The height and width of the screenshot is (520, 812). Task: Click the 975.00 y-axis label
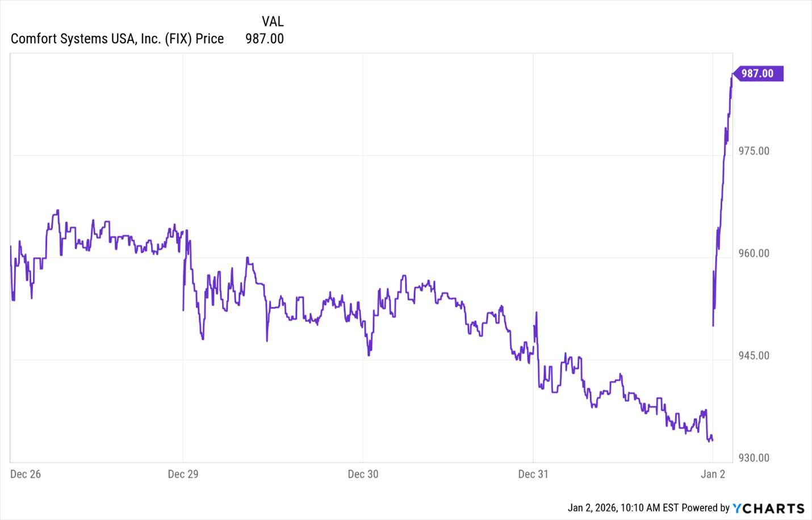754,151
